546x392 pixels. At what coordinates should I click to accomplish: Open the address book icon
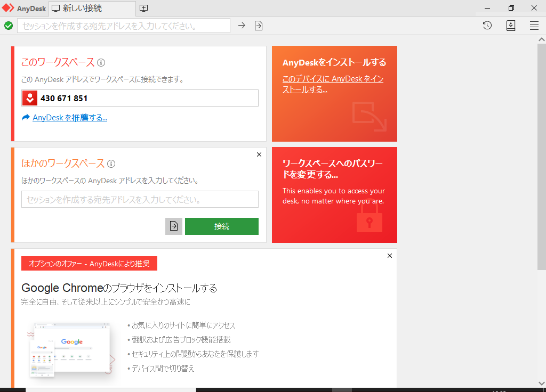[511, 26]
